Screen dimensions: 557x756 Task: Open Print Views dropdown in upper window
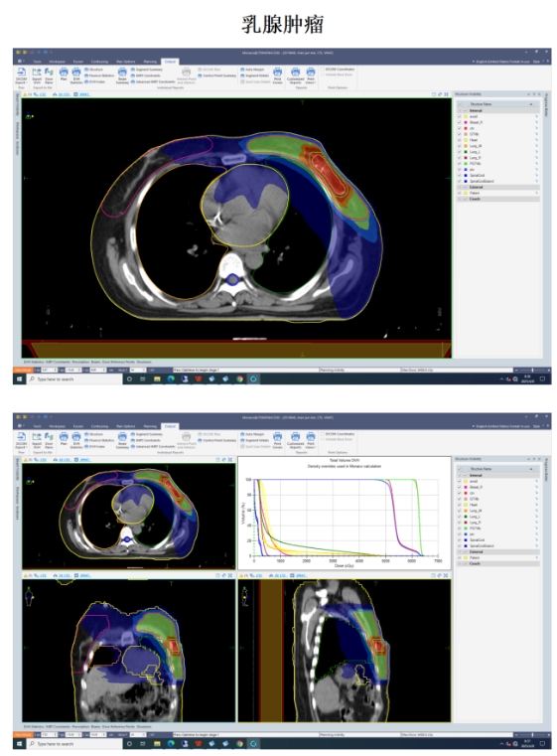pyautogui.click(x=311, y=76)
